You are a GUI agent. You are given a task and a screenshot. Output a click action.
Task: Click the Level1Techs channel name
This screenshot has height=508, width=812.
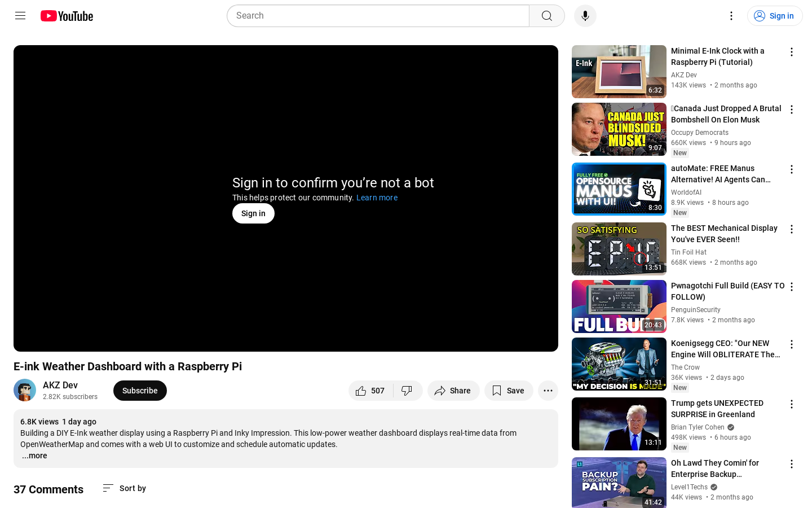(689, 487)
